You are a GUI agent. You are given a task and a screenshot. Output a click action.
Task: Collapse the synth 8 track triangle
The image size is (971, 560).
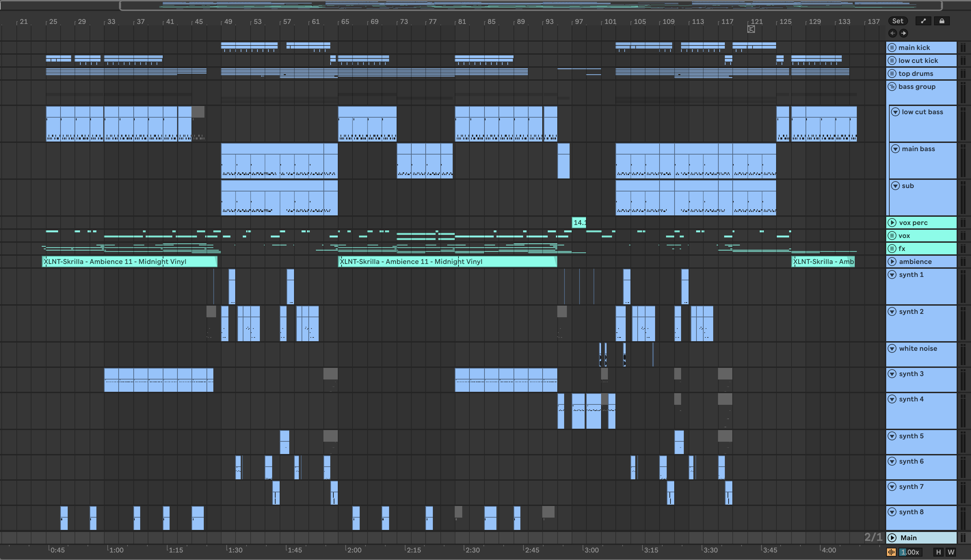(x=892, y=512)
